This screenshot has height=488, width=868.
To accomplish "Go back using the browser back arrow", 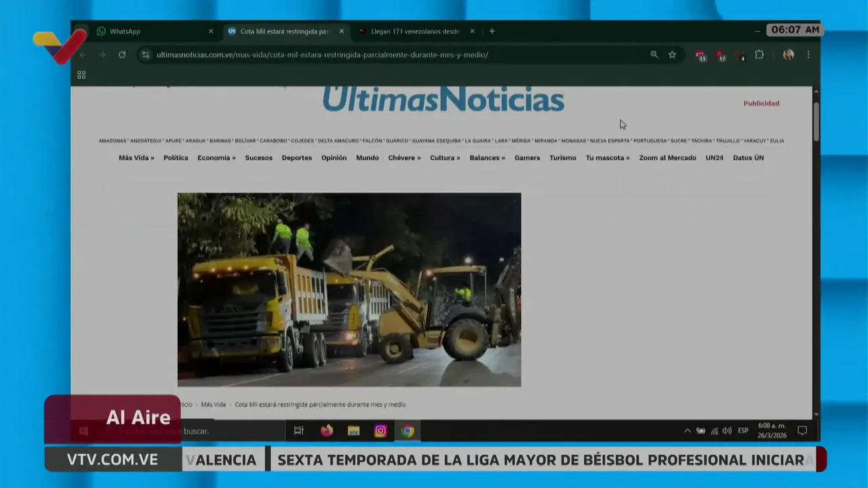I will 83,55.
